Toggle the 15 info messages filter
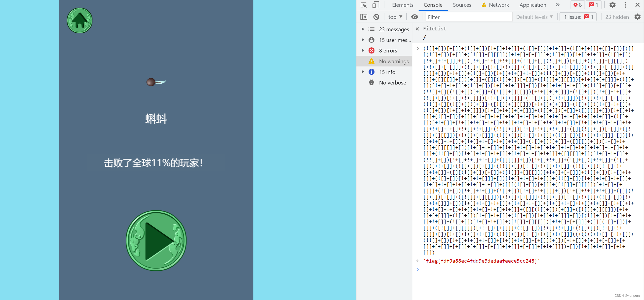Image resolution: width=644 pixels, height=300 pixels. click(x=386, y=72)
